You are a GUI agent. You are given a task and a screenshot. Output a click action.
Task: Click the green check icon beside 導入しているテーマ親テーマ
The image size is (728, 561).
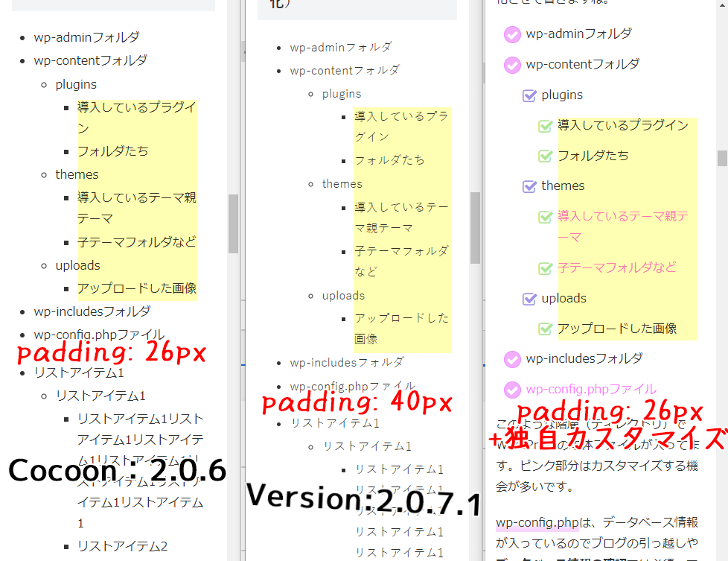pyautogui.click(x=546, y=217)
